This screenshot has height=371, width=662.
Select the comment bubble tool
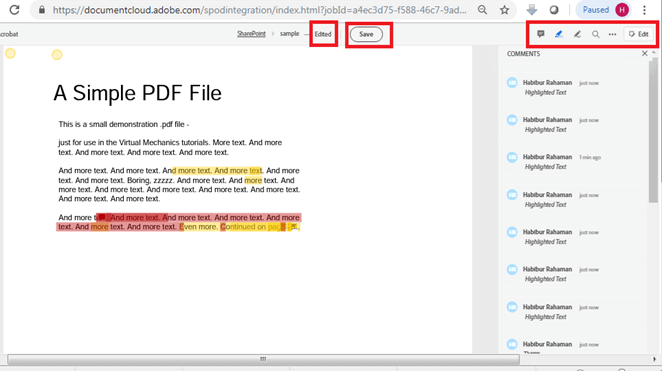pyautogui.click(x=540, y=34)
